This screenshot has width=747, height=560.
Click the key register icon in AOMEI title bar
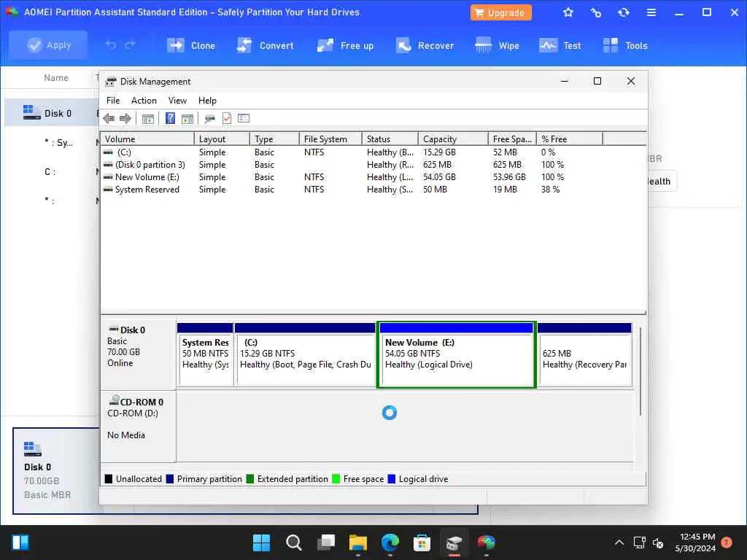595,12
